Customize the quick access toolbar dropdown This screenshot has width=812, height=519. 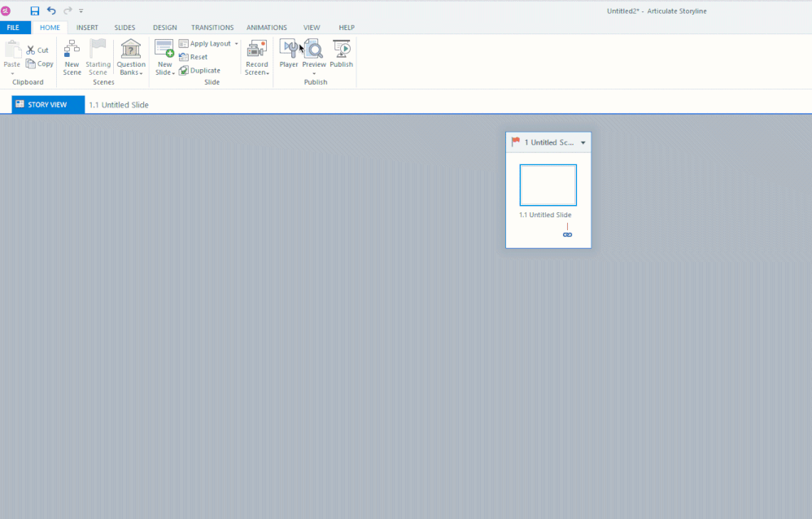click(x=81, y=11)
